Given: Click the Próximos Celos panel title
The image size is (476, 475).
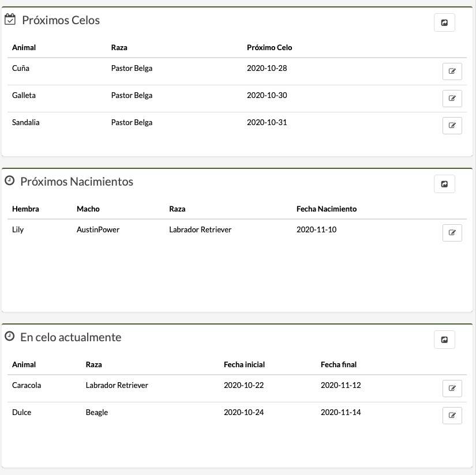Looking at the screenshot, I should [61, 20].
